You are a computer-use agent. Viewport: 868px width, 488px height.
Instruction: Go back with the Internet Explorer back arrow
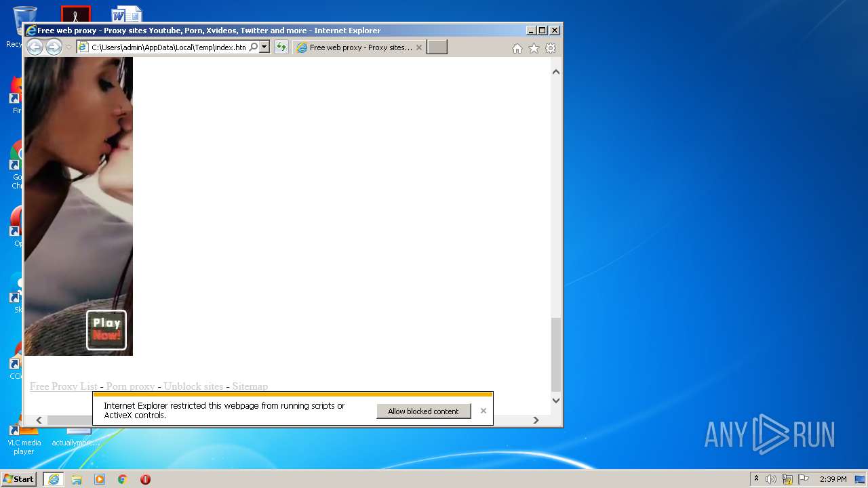[x=35, y=47]
